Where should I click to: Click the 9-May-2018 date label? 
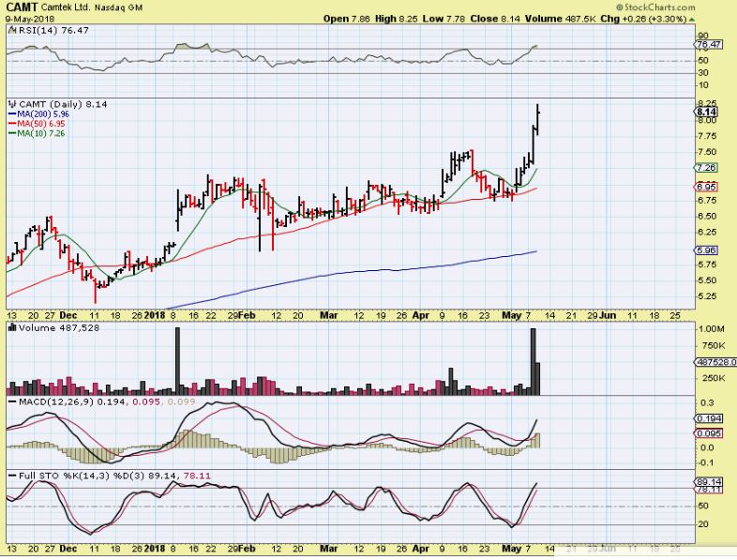tap(30, 19)
